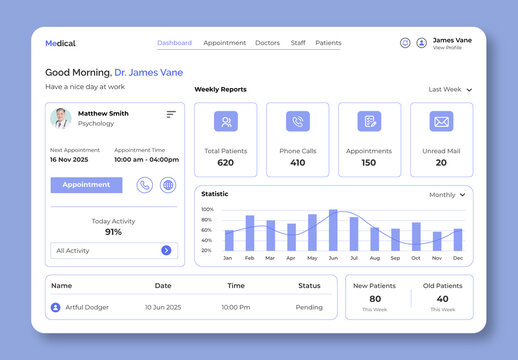Click the Feb bar in chart
Viewport: 518px width, 360px height.
[x=250, y=233]
